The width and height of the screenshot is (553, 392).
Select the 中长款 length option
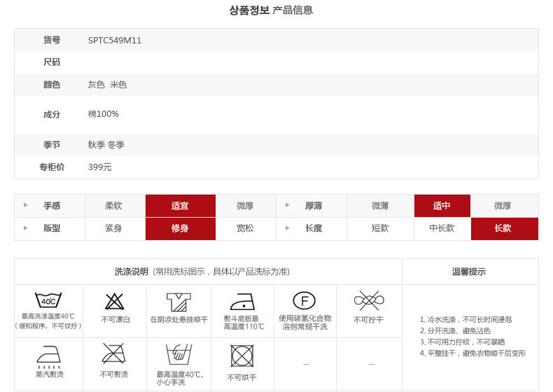442,229
